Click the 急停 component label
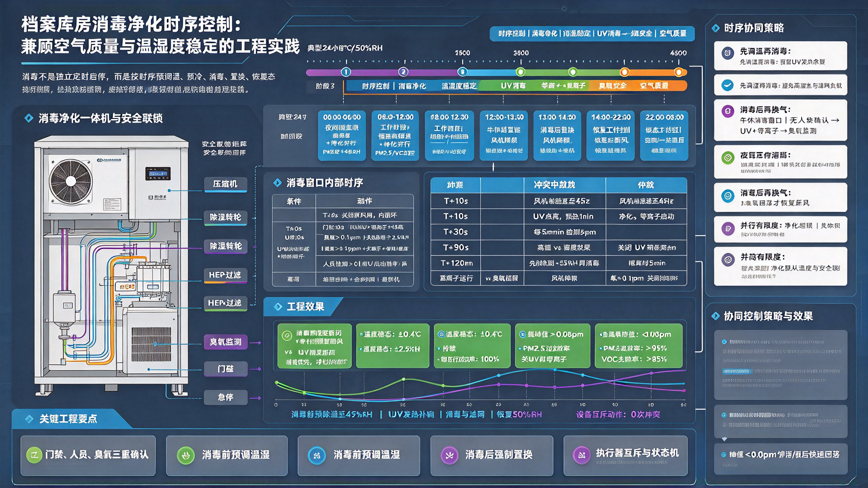 (x=226, y=397)
